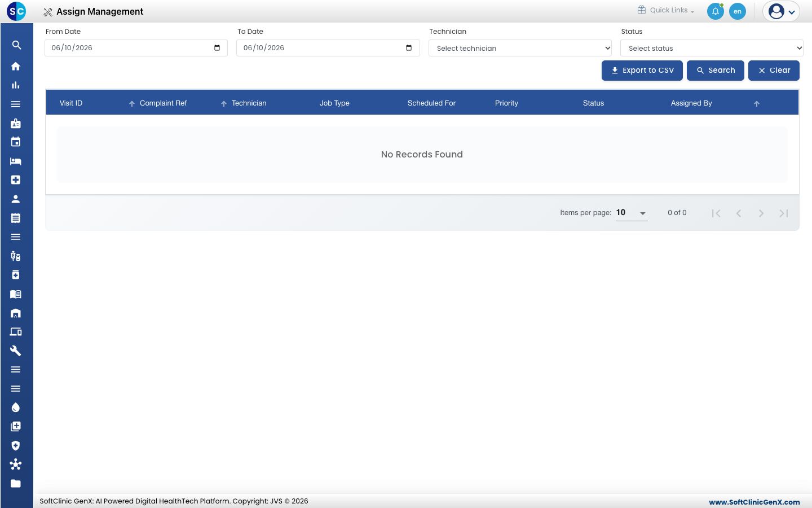The height and width of the screenshot is (508, 812).
Task: Click Export to CSV button
Action: [x=642, y=71]
